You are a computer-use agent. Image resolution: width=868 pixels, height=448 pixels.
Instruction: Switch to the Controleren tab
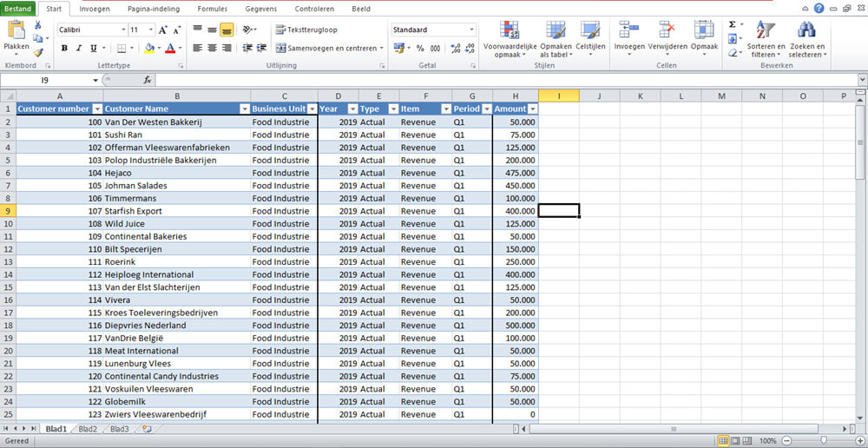point(314,9)
